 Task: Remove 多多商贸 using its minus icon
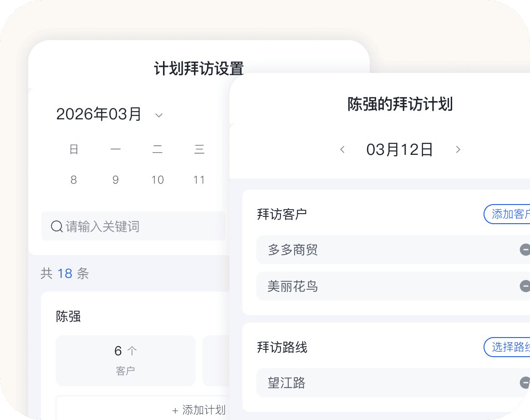tap(525, 250)
